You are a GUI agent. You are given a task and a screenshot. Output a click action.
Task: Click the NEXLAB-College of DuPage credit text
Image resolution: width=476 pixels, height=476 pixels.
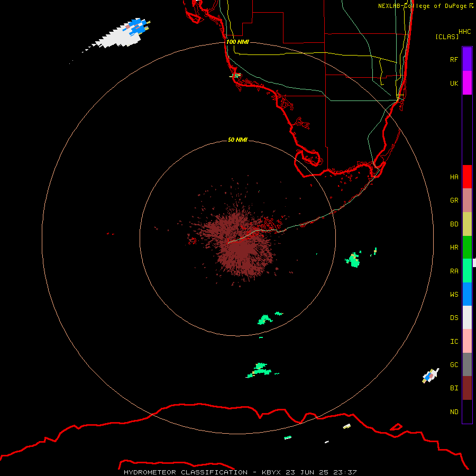pos(426,6)
